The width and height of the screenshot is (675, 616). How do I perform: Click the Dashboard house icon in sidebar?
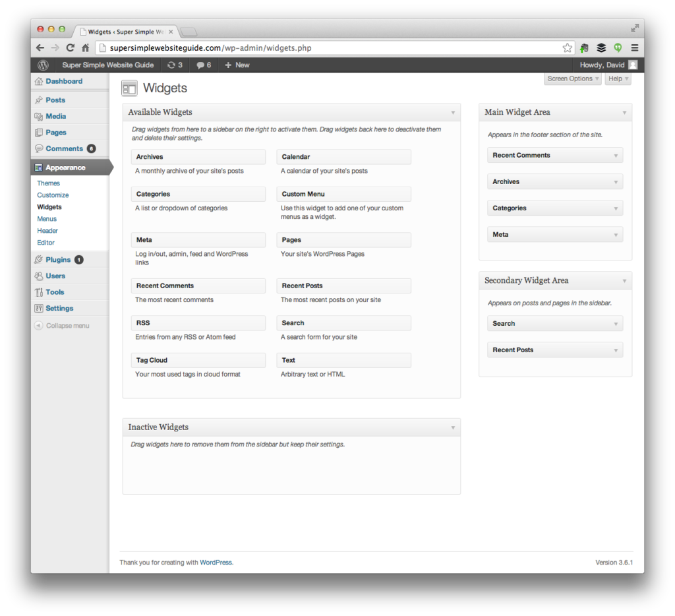pyautogui.click(x=39, y=81)
